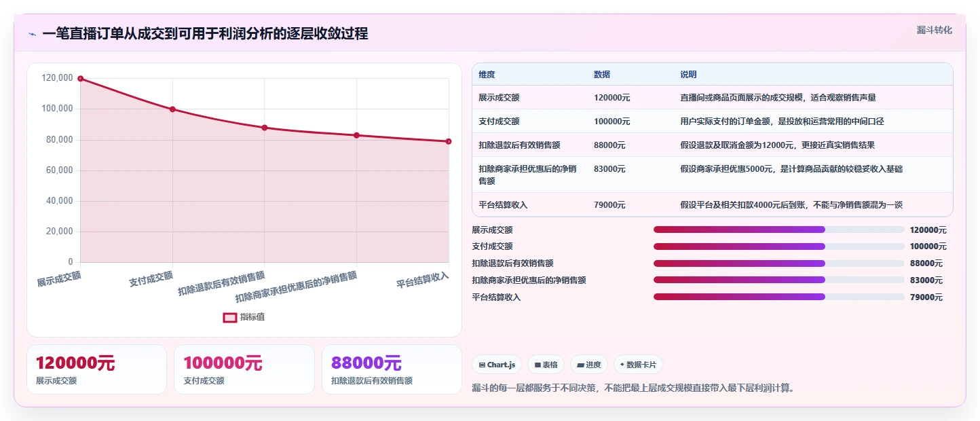Click description starting 假设退款及取消金额为12000元
This screenshot has height=421, width=980.
click(777, 145)
